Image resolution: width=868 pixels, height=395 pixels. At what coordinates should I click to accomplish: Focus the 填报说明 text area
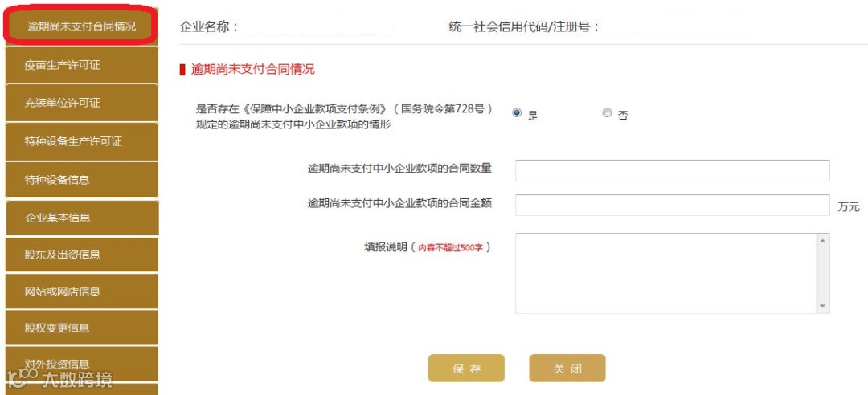(x=665, y=273)
